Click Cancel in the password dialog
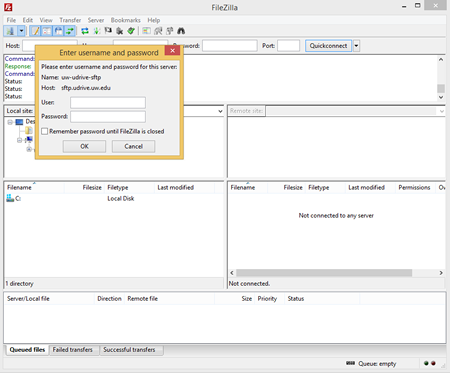Screen dimensions: 450x373 pyautogui.click(x=133, y=146)
